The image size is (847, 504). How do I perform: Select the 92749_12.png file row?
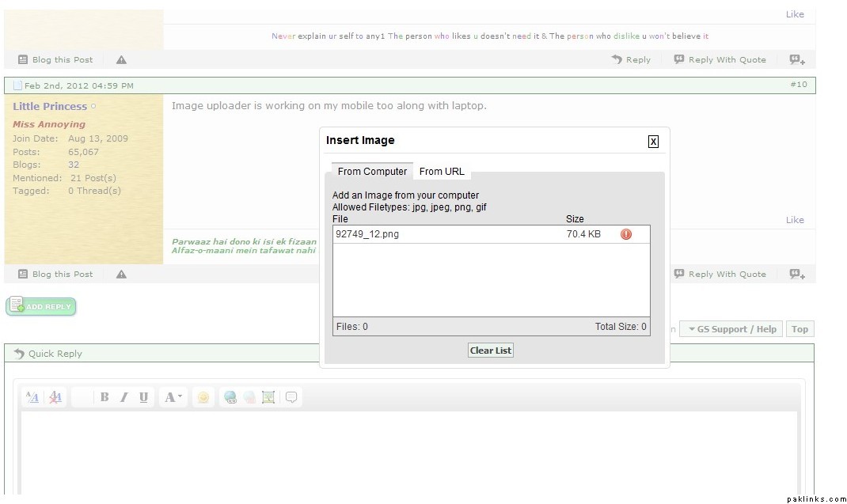pyautogui.click(x=443, y=234)
